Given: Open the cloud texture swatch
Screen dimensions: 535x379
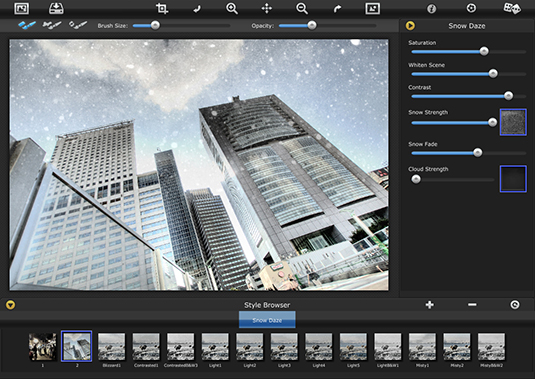Looking at the screenshot, I should point(513,179).
